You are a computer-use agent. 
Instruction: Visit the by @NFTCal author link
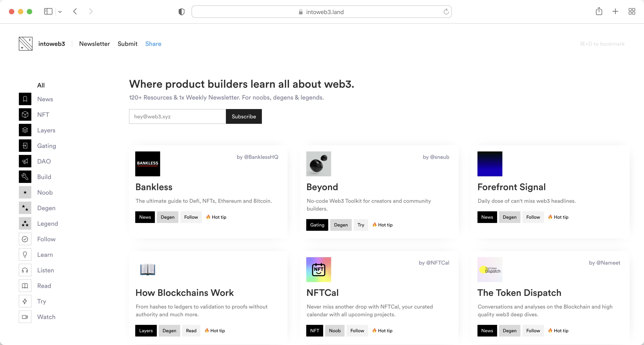click(434, 263)
